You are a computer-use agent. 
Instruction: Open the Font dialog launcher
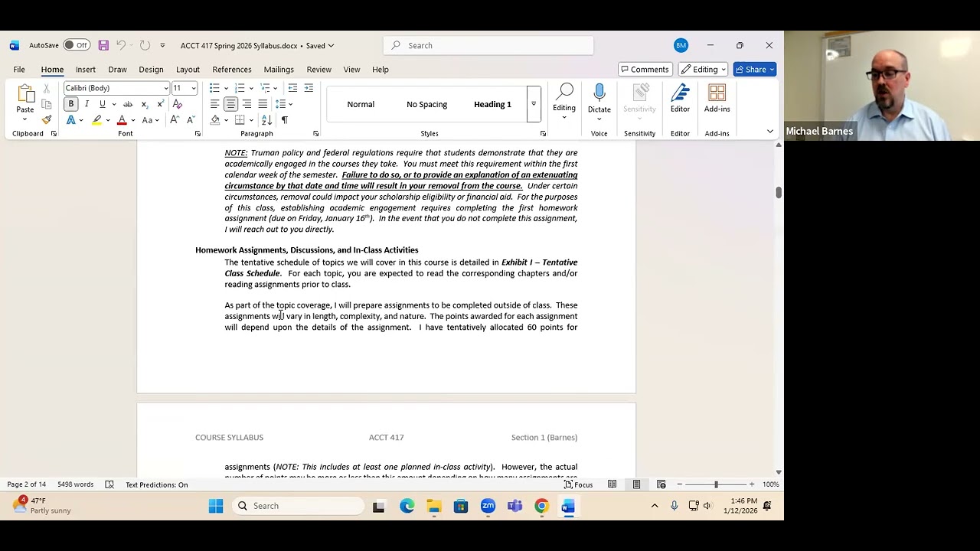pos(198,134)
